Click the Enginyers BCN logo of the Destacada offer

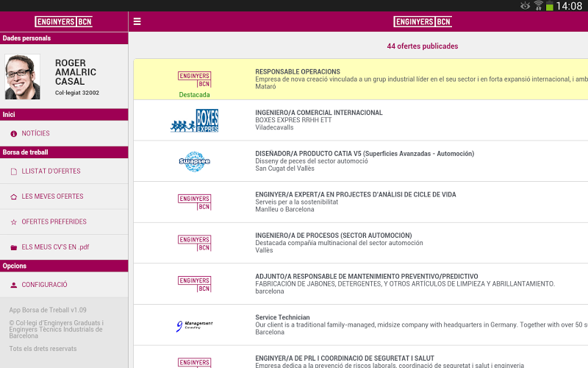coord(194,79)
